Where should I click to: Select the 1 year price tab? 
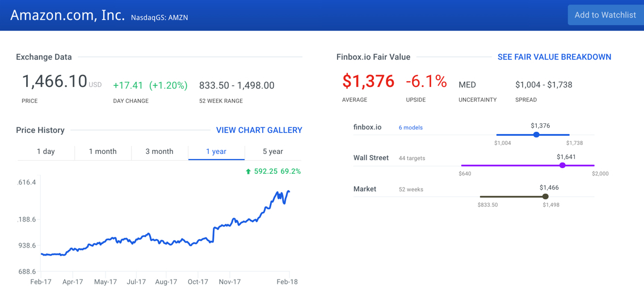tap(216, 152)
